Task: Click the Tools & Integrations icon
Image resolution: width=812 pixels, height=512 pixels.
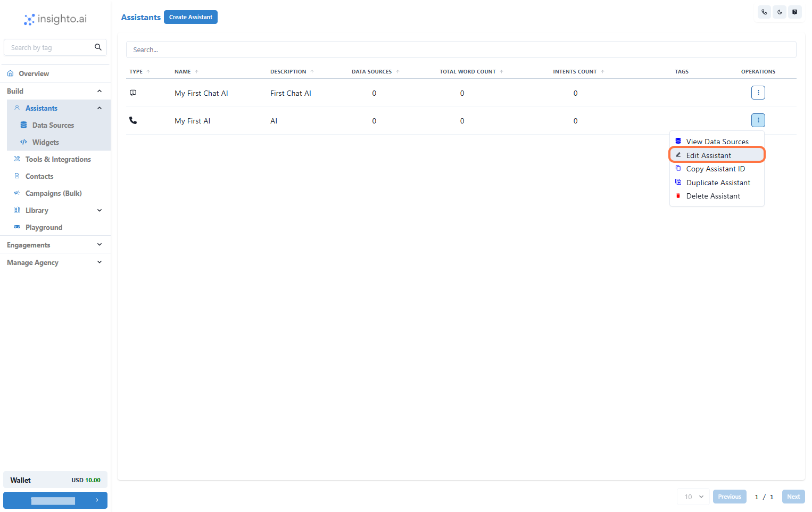Action: pyautogui.click(x=17, y=159)
